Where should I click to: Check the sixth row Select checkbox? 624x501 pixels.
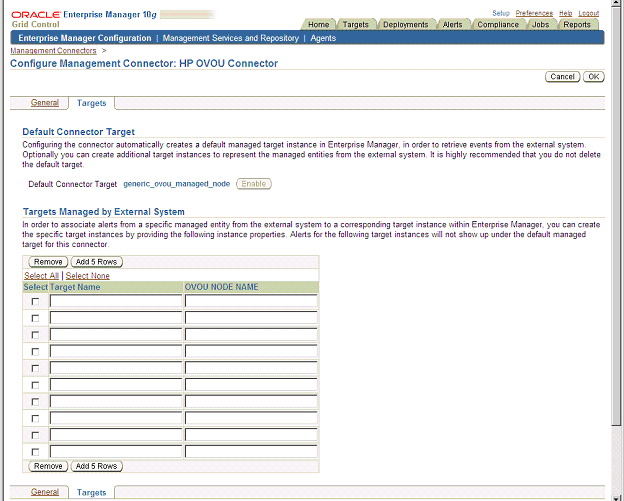point(35,385)
